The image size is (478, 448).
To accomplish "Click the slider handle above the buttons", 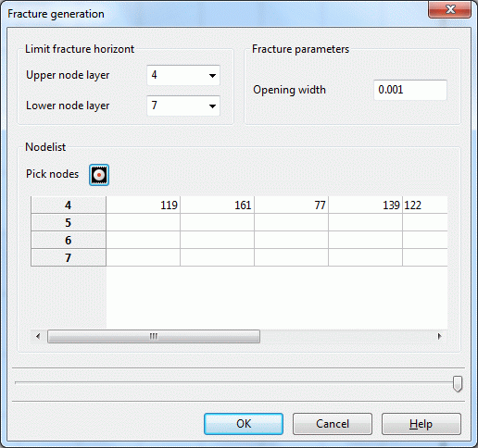I will 458,384.
